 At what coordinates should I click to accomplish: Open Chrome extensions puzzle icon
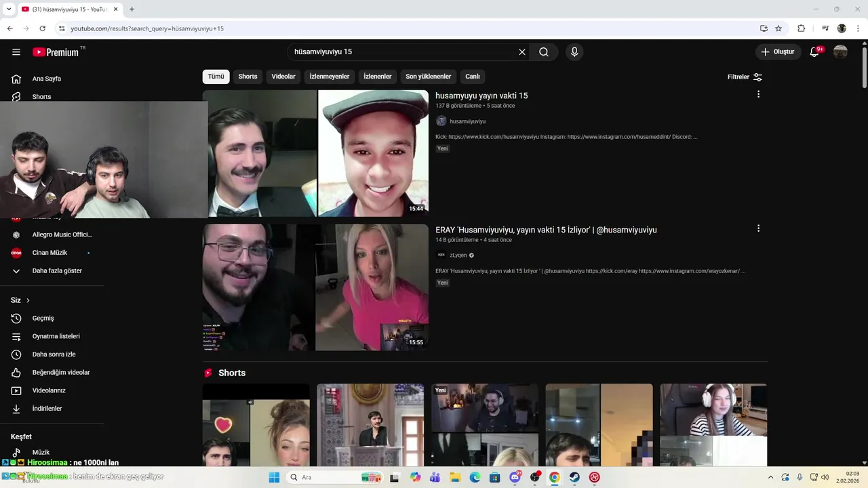[x=801, y=28]
